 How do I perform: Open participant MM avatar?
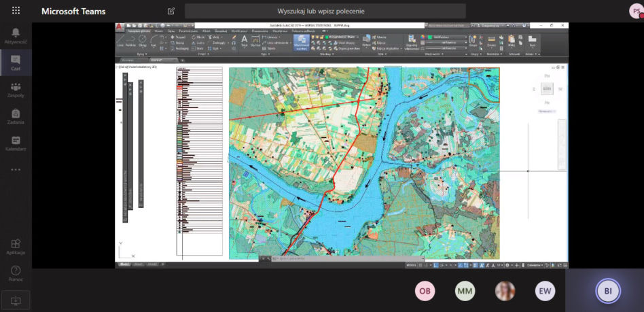tap(465, 291)
